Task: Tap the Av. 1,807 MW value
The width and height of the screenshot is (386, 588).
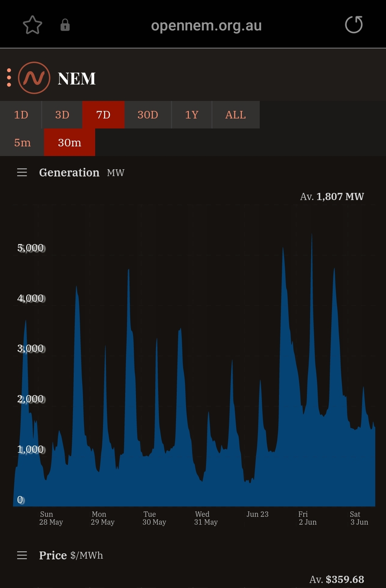Action: pyautogui.click(x=332, y=196)
